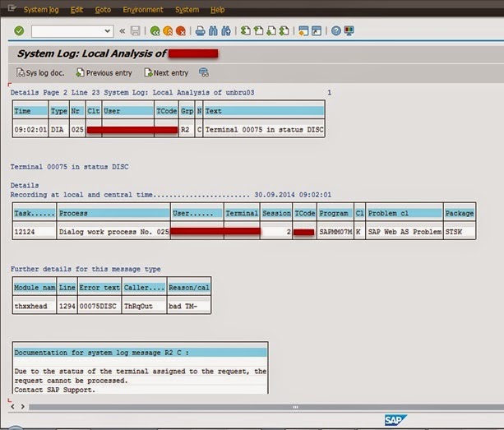Screen dimensions: 504x430
Task: Go to Previous page icon
Action: 259,31
